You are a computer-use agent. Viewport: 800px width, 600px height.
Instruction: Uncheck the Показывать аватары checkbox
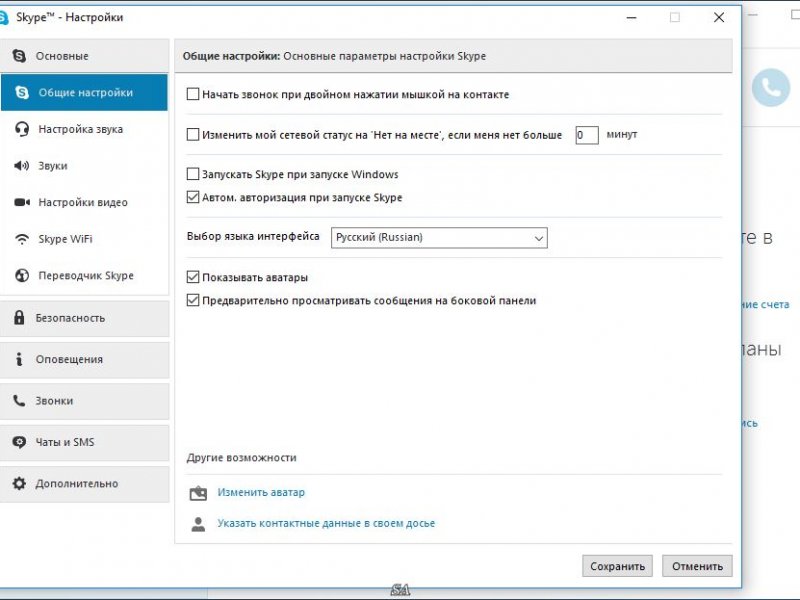pyautogui.click(x=192, y=277)
